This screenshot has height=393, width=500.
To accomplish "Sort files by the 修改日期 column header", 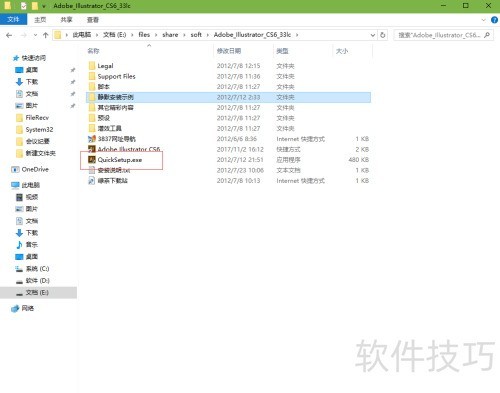I will [x=229, y=51].
